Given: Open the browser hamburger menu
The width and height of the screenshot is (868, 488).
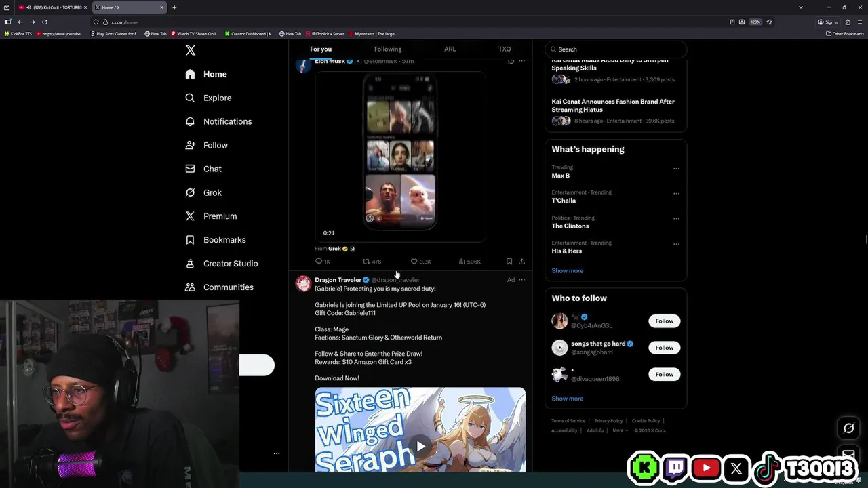Looking at the screenshot, I should pos(859,22).
